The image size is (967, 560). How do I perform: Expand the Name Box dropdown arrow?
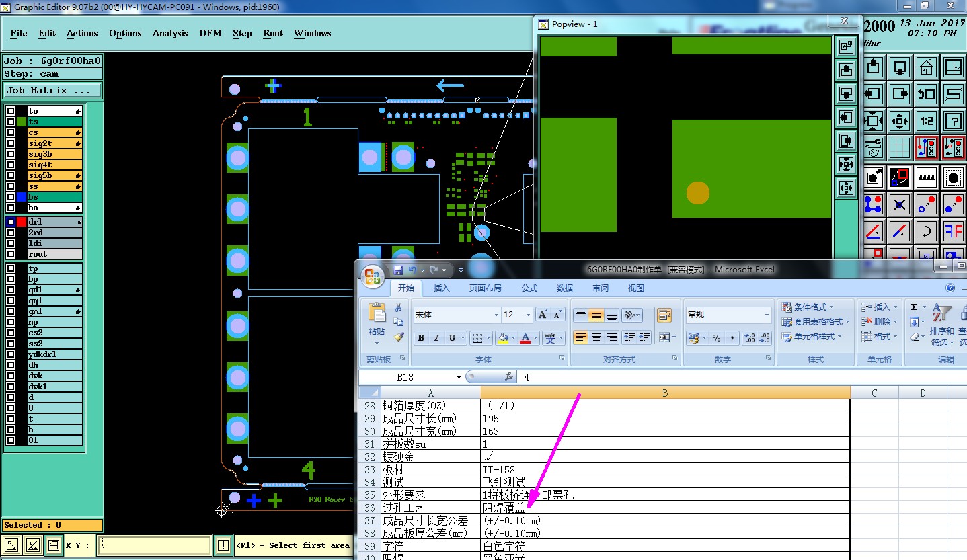[x=459, y=377]
